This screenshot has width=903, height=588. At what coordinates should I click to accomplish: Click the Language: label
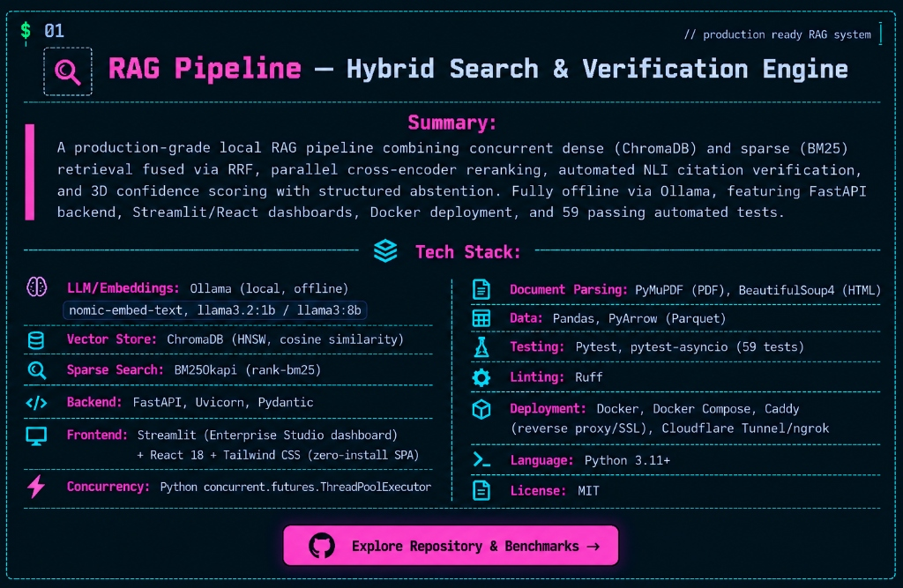point(542,460)
